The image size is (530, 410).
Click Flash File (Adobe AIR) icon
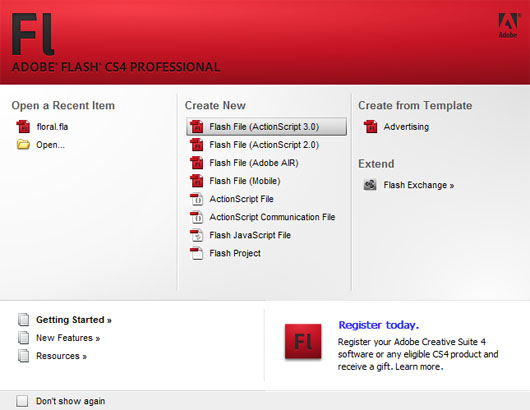pos(197,163)
